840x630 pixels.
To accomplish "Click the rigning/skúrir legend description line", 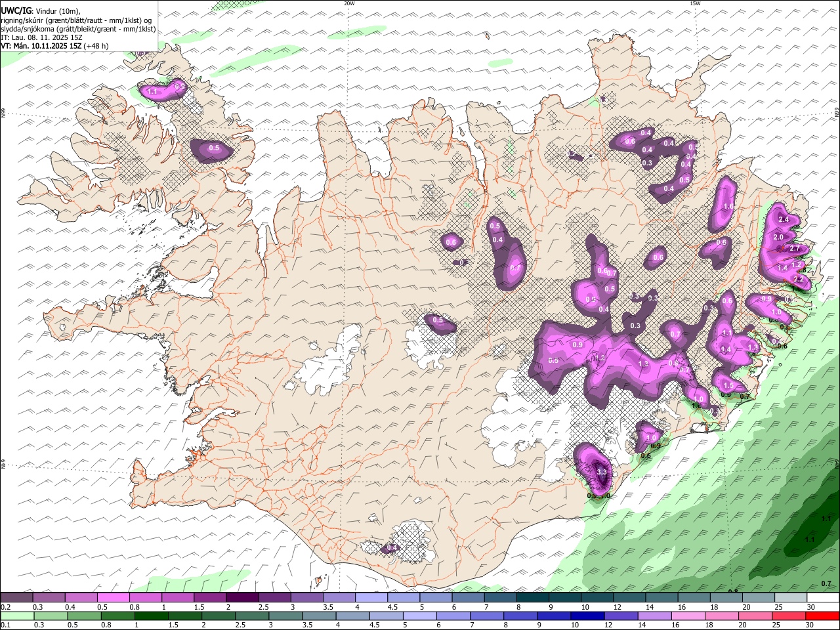I will click(76, 20).
